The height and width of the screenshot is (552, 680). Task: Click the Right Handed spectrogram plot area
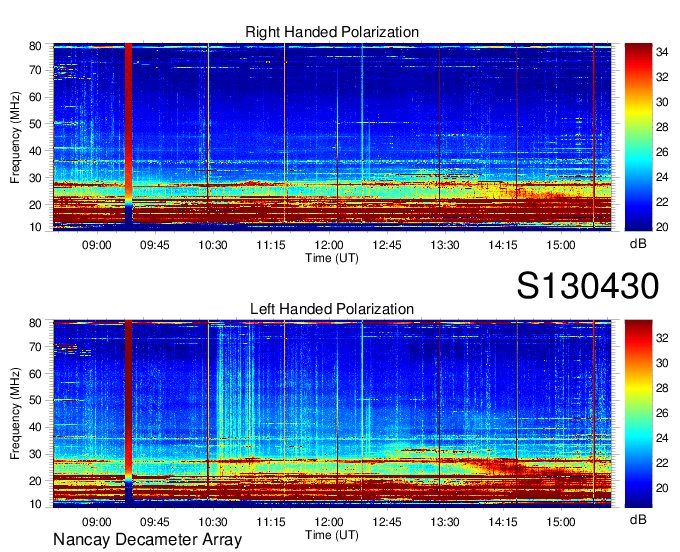click(332, 136)
